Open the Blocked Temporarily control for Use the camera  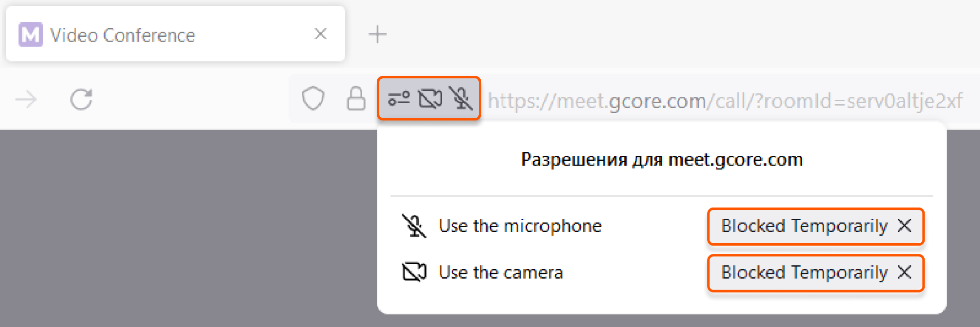(x=804, y=273)
